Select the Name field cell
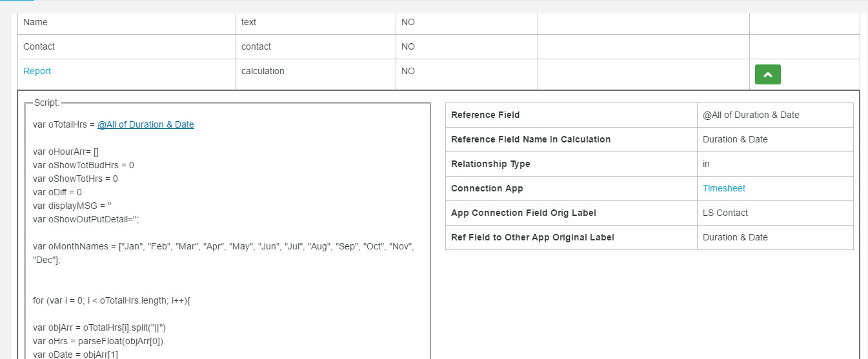 [x=35, y=23]
